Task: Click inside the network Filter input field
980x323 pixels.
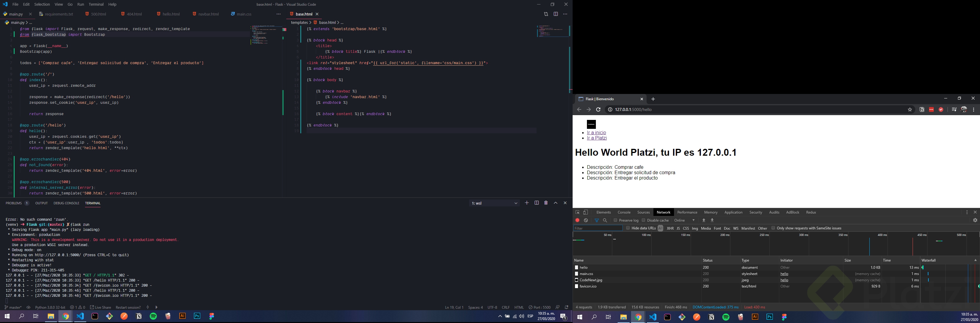Action: click(x=598, y=228)
